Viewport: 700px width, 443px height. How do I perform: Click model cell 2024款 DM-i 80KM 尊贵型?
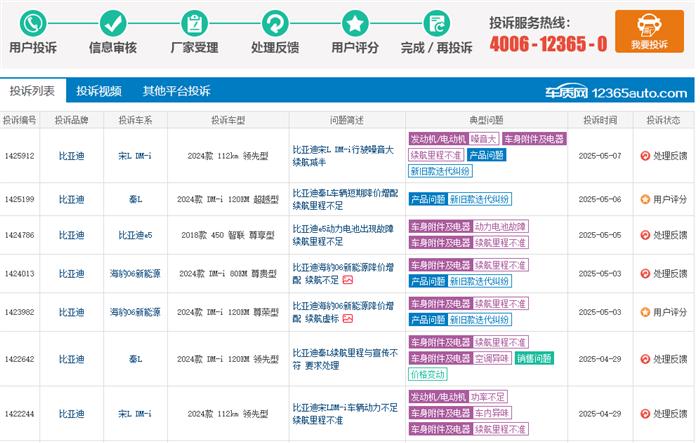tap(228, 273)
